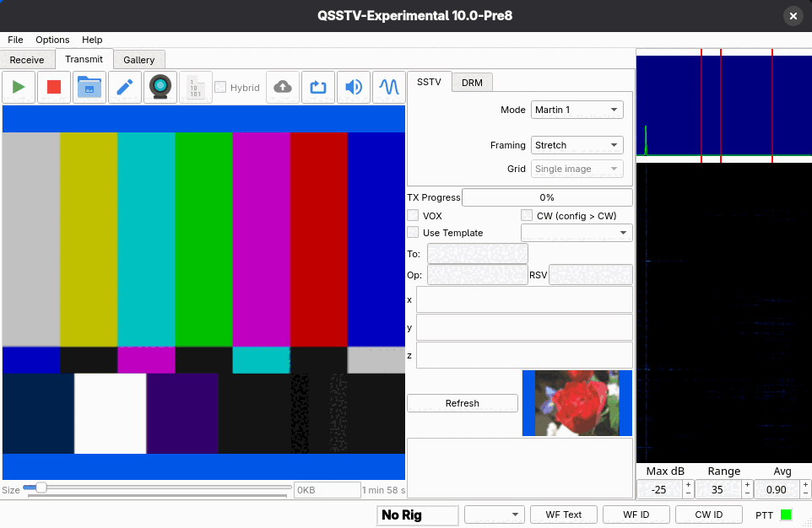Tick the Use Template checkbox

(x=413, y=233)
